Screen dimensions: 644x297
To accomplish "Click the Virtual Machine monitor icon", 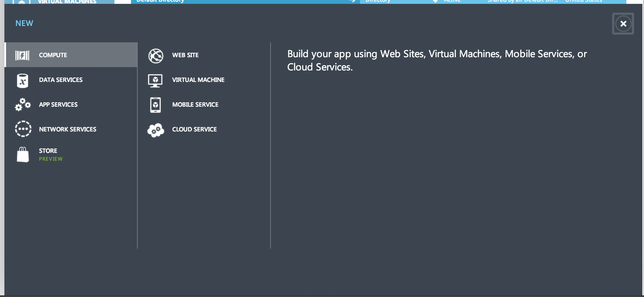I will point(155,80).
